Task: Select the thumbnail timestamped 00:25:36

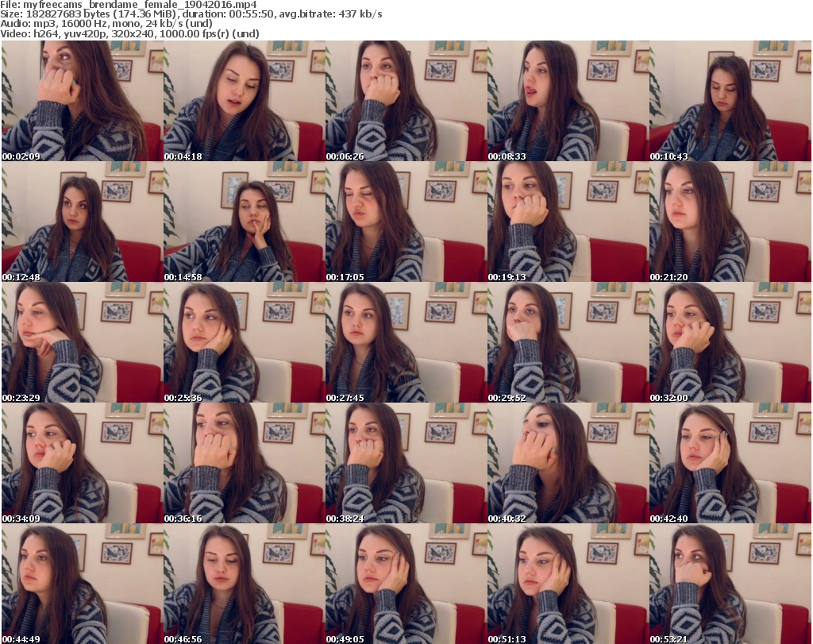Action: click(245, 343)
